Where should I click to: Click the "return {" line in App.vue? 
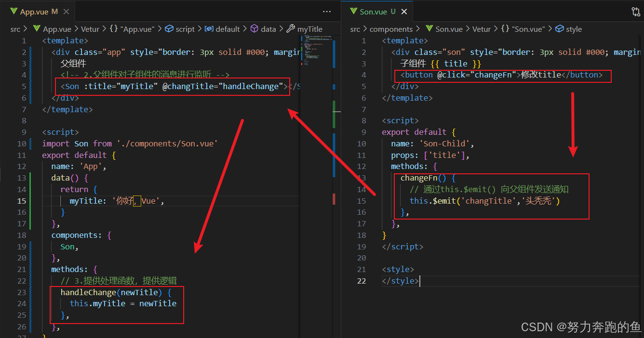79,189
